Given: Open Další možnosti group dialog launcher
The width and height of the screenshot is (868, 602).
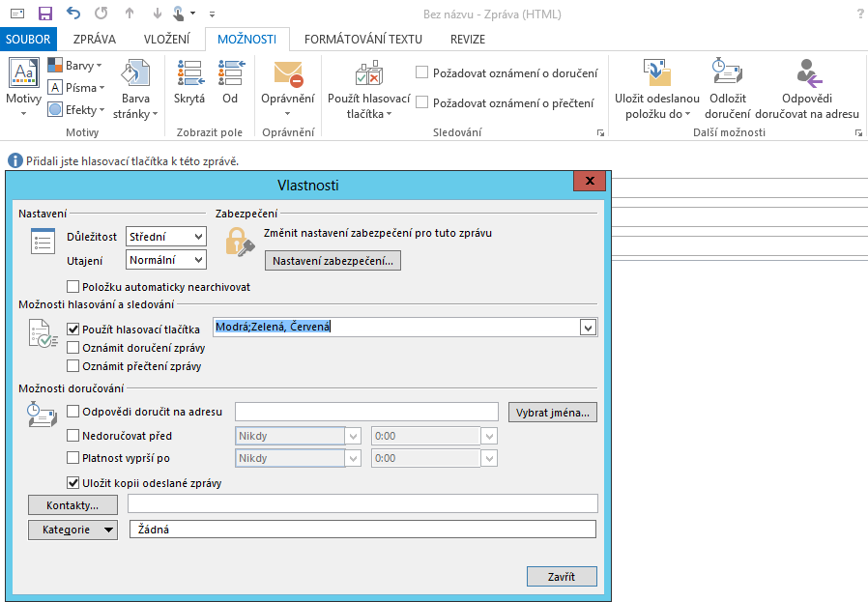Looking at the screenshot, I should tap(858, 132).
